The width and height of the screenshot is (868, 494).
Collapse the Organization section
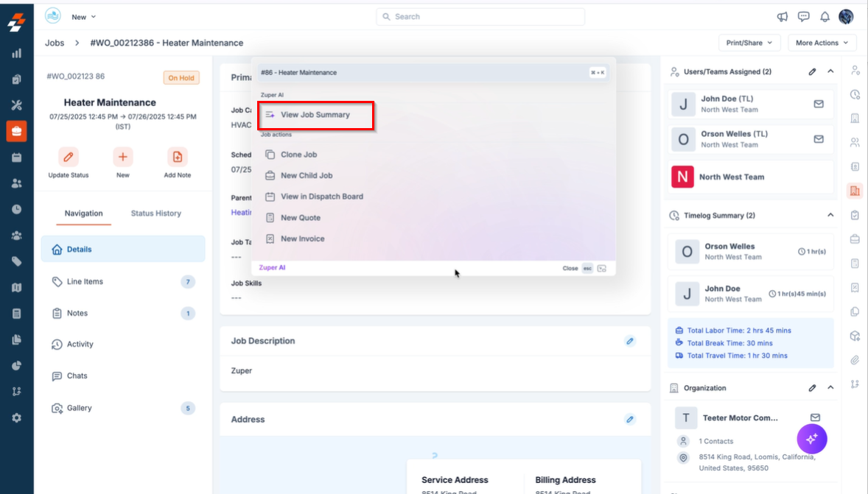pos(830,388)
